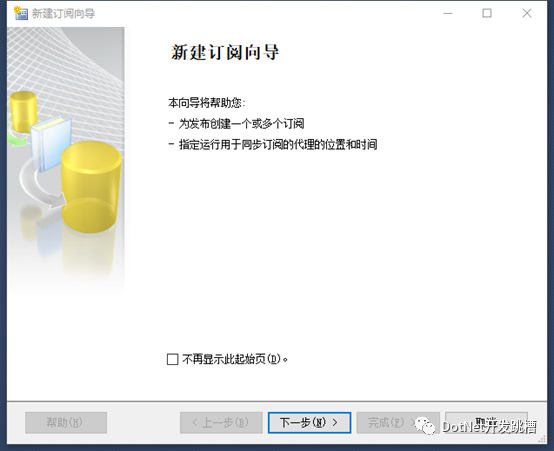Click the small yellow cylinder at top left
Image resolution: width=554 pixels, height=451 pixels.
pyautogui.click(x=23, y=111)
